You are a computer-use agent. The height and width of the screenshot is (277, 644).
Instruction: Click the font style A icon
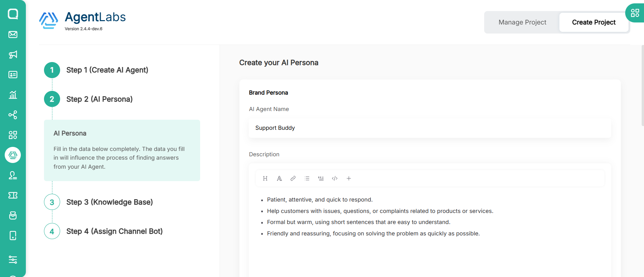point(279,178)
